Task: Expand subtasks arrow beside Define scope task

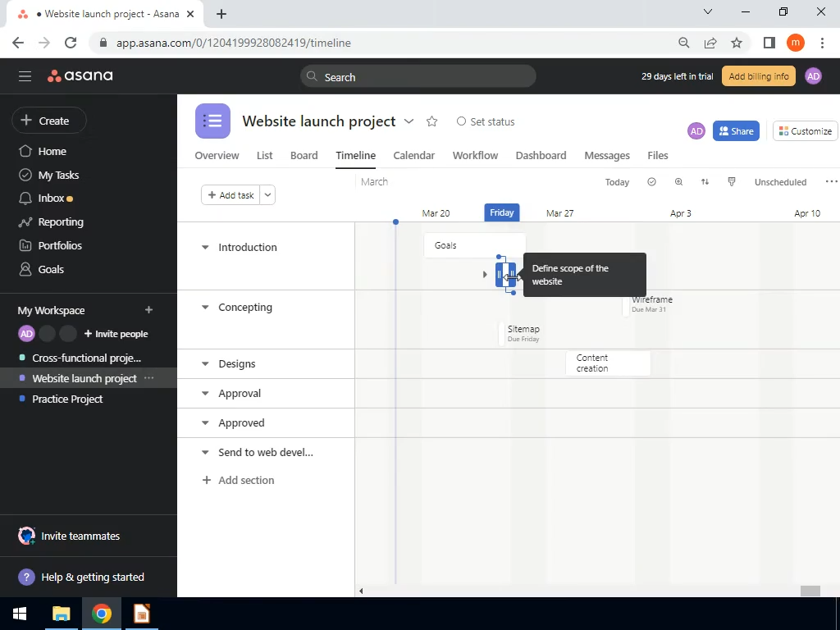Action: click(485, 274)
